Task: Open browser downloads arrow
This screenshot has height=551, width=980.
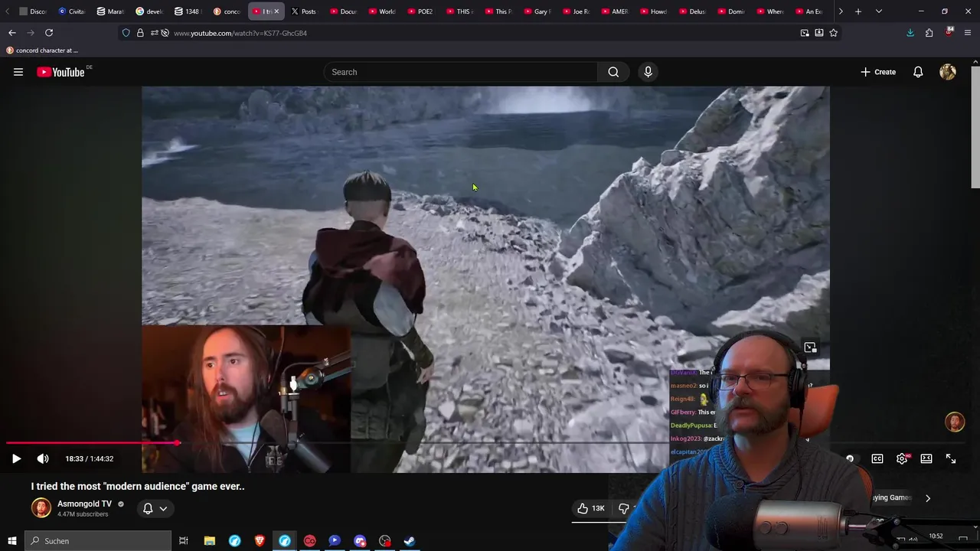Action: (x=910, y=33)
